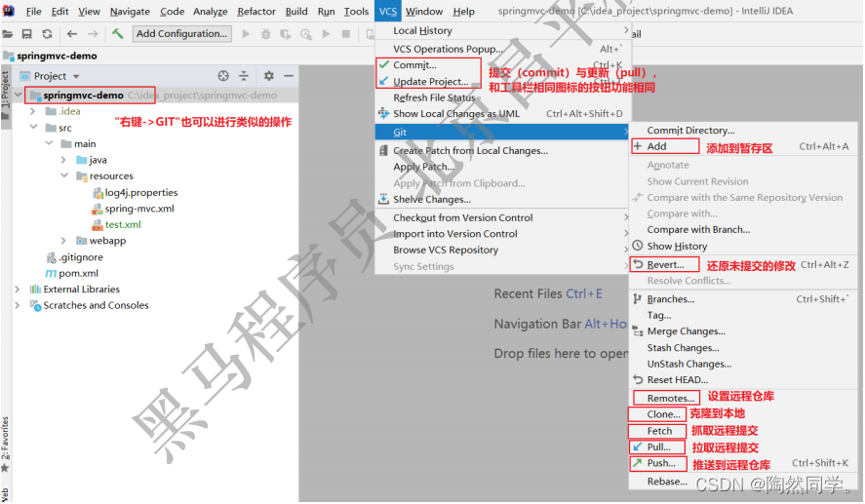The height and width of the screenshot is (504, 865).
Task: Click the Build project hammer icon
Action: tap(117, 34)
